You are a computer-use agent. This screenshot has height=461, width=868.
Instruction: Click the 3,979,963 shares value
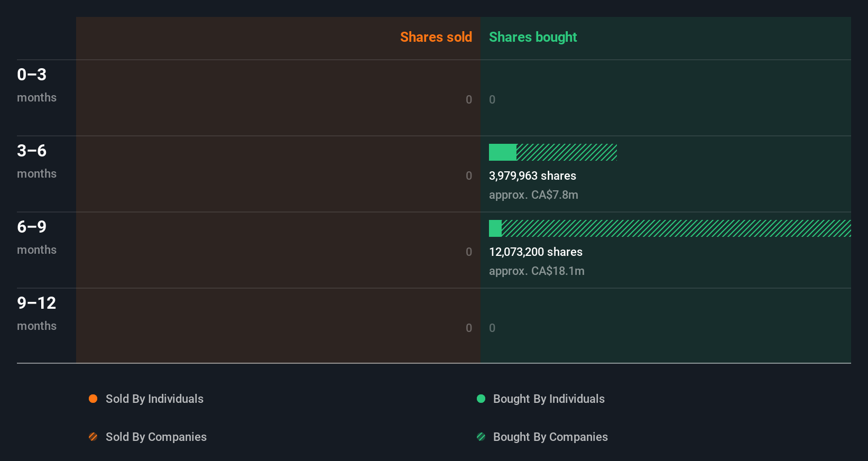[x=532, y=176]
